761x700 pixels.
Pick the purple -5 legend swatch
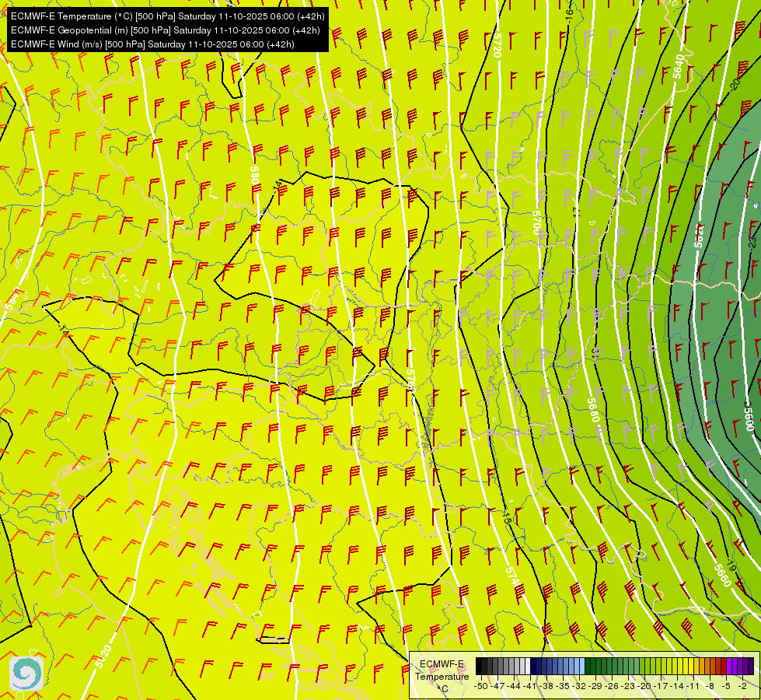(729, 666)
